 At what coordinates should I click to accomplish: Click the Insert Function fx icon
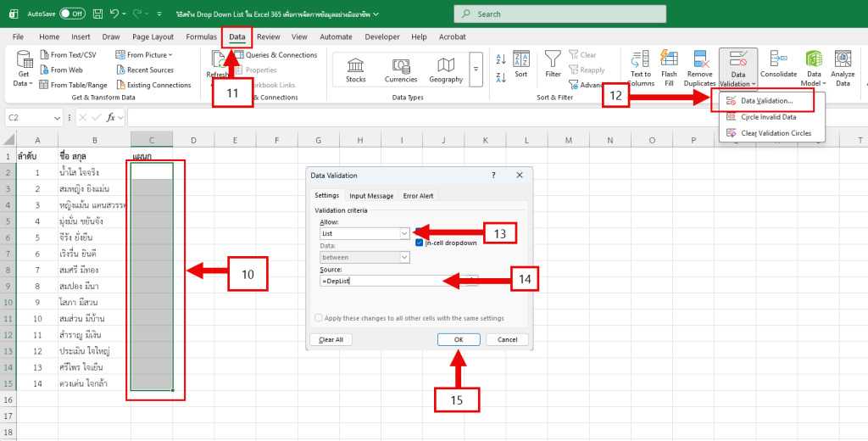coord(111,117)
